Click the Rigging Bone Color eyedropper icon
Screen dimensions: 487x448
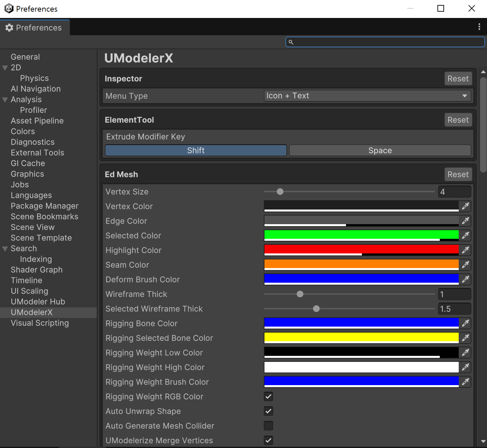tap(465, 323)
